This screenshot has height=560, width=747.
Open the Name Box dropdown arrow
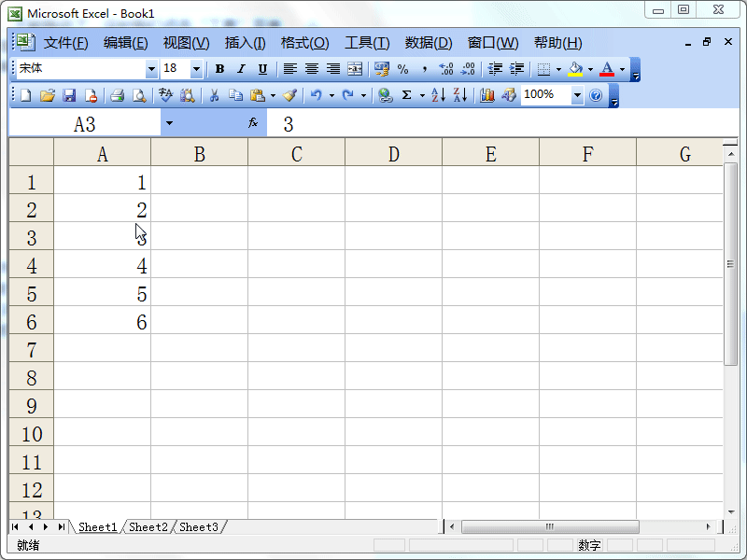[169, 123]
